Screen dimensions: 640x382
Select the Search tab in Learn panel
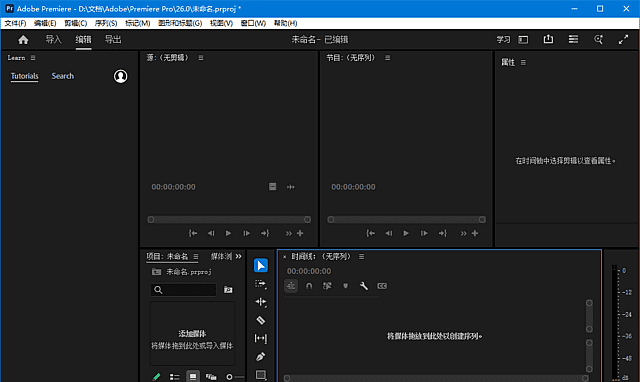[62, 76]
